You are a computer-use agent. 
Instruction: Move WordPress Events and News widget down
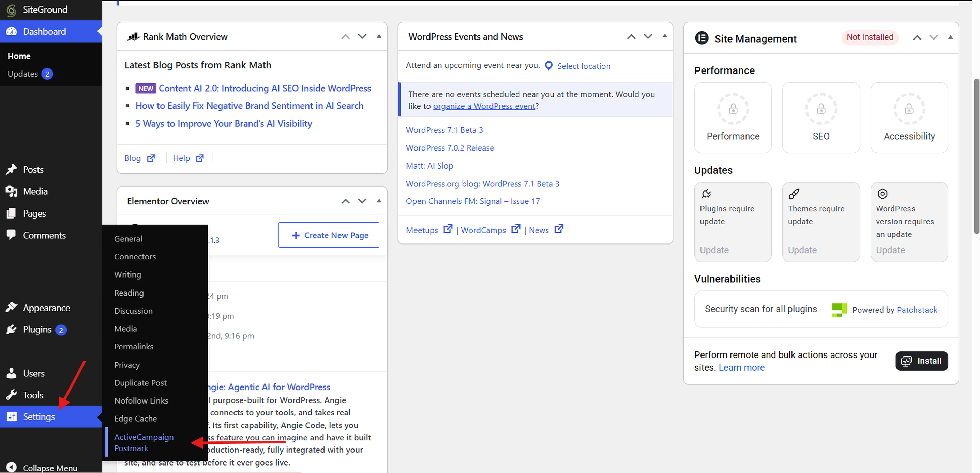click(648, 36)
